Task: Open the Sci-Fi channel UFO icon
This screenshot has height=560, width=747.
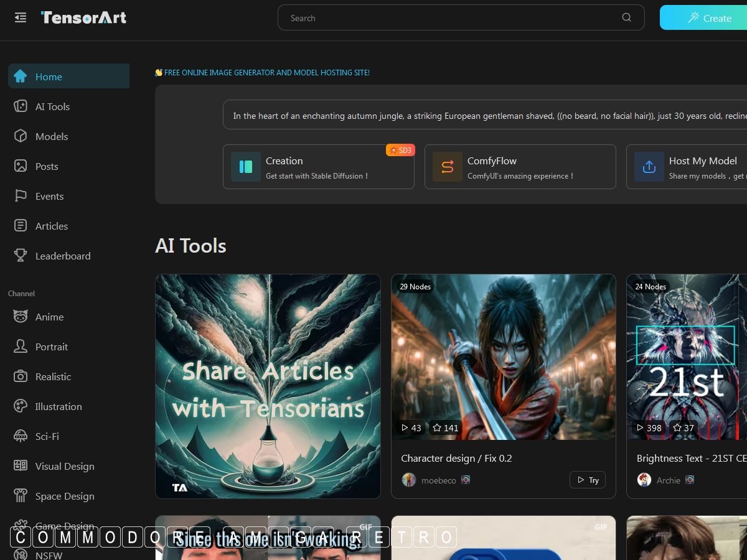Action: [21, 436]
